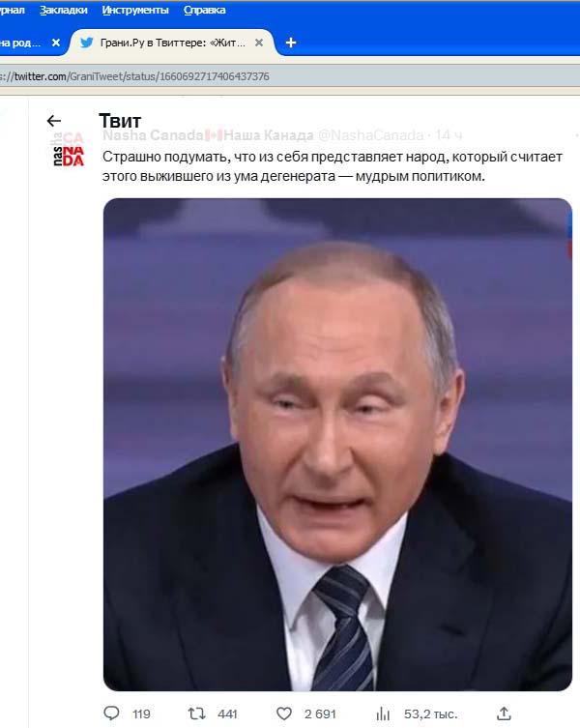Click the Twitter bird favicon on tab
The image size is (580, 728).
(86, 43)
